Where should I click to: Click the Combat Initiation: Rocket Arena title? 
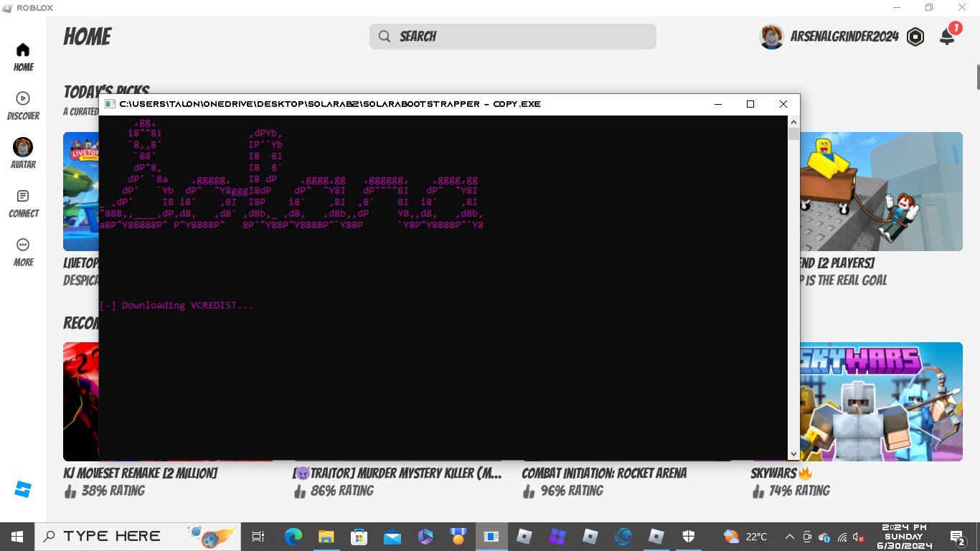[x=604, y=474]
